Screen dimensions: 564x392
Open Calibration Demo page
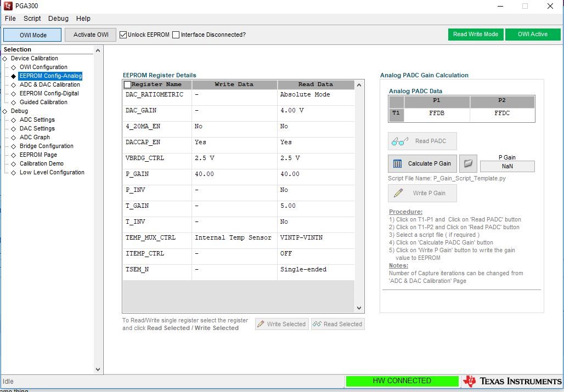(x=41, y=164)
